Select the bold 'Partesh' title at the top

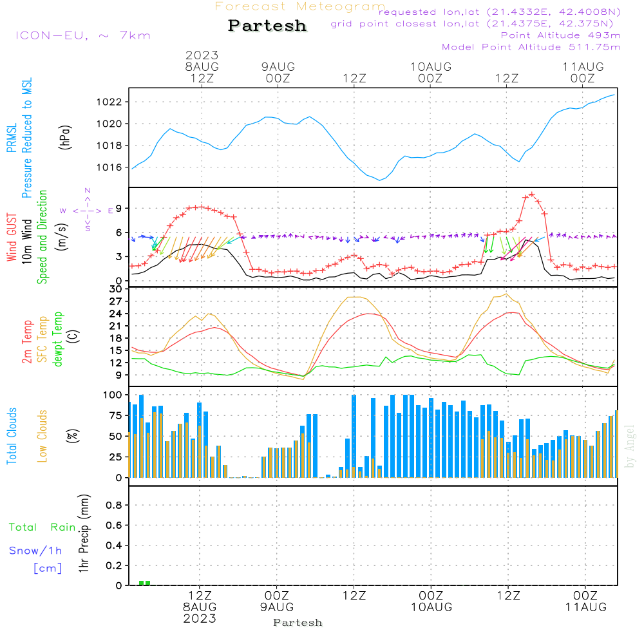pos(267,26)
